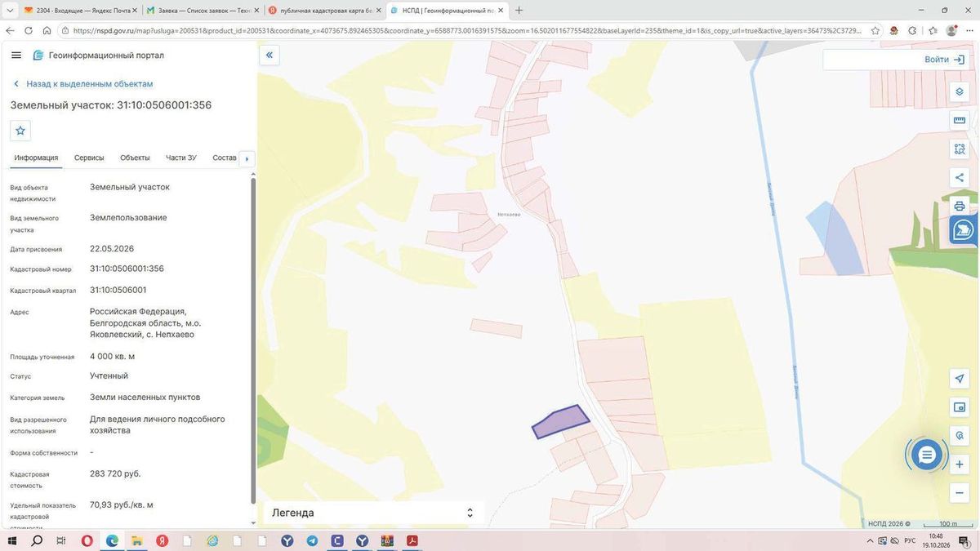Show hidden system tray icons
The image size is (980, 551).
click(x=869, y=541)
